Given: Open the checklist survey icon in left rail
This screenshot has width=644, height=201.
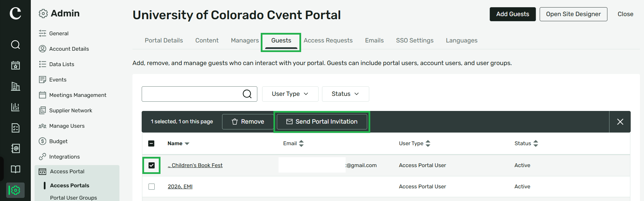Looking at the screenshot, I should [15, 128].
